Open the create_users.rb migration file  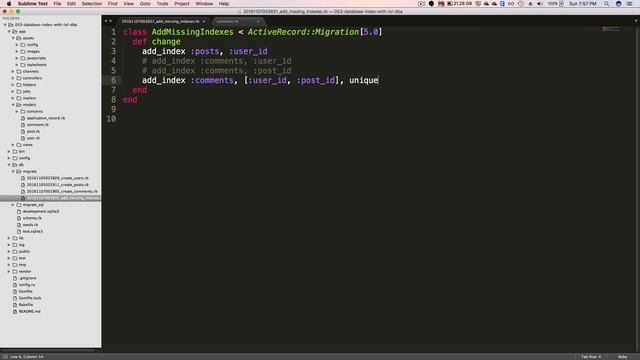pos(58,178)
